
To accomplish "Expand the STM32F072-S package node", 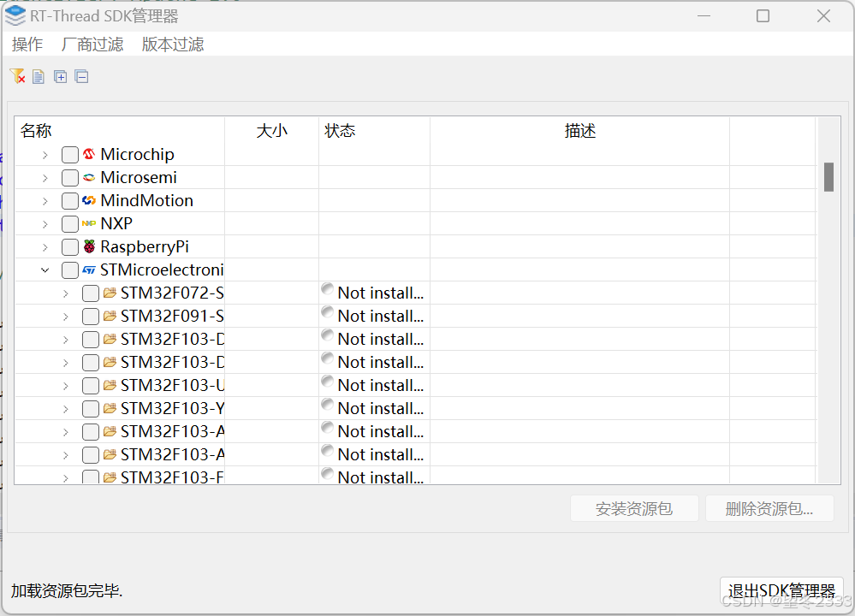I will pos(65,293).
